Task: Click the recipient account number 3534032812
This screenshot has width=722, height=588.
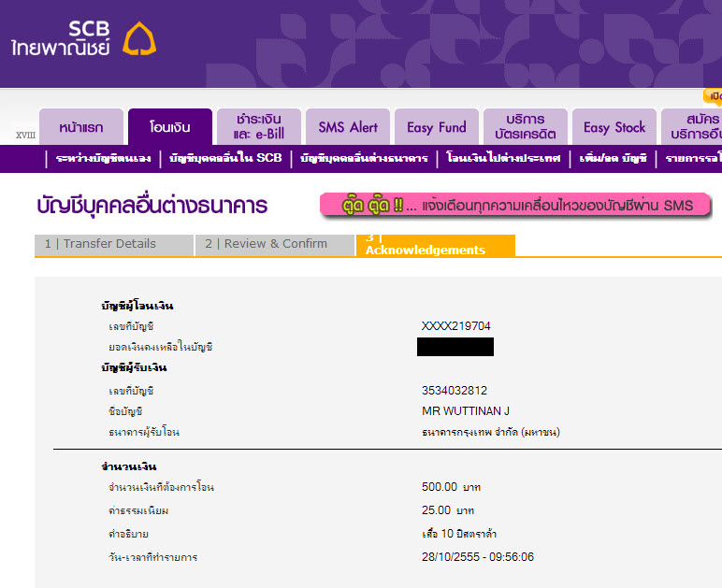Action: pos(455,391)
